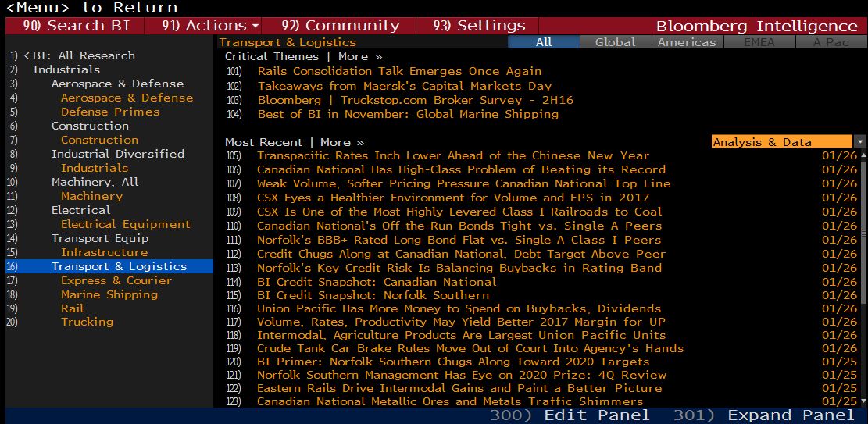Select Marine Shipping in the sidebar
Viewport: 868px width, 424px height.
click(x=109, y=294)
